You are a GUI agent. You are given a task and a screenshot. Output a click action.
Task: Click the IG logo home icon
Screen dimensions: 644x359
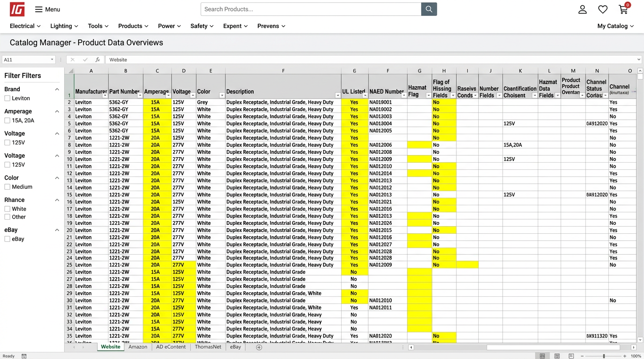17,9
